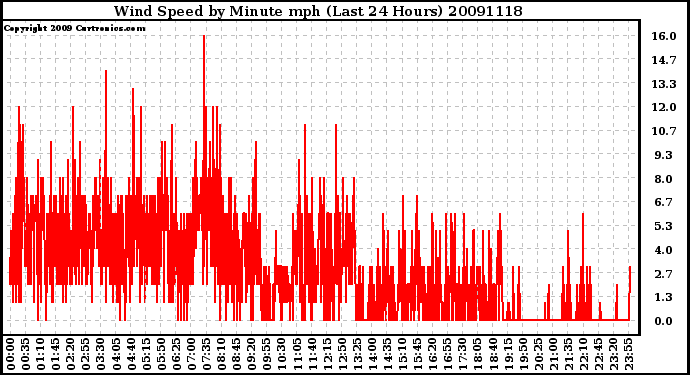Image resolution: width=690 pixels, height=375 pixels.
Task: Click the 14:35 time axis label
Action: (387, 354)
